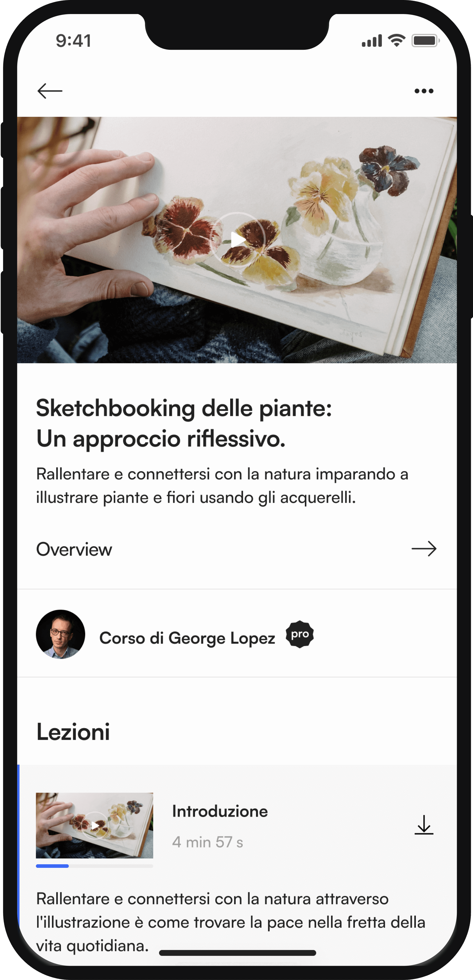This screenshot has width=473, height=980.
Task: Open the Corso di George Lopez link
Action: (187, 638)
